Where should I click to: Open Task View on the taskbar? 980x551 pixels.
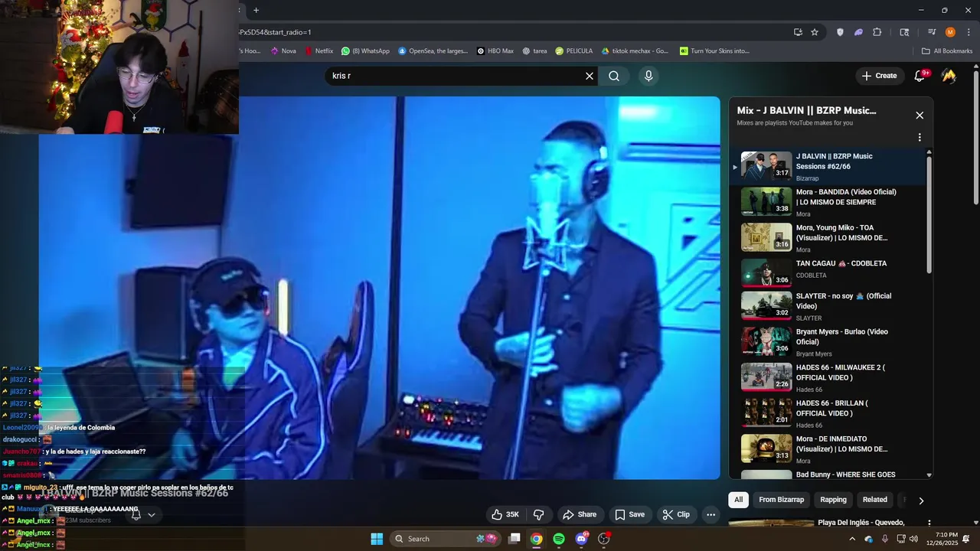click(514, 539)
